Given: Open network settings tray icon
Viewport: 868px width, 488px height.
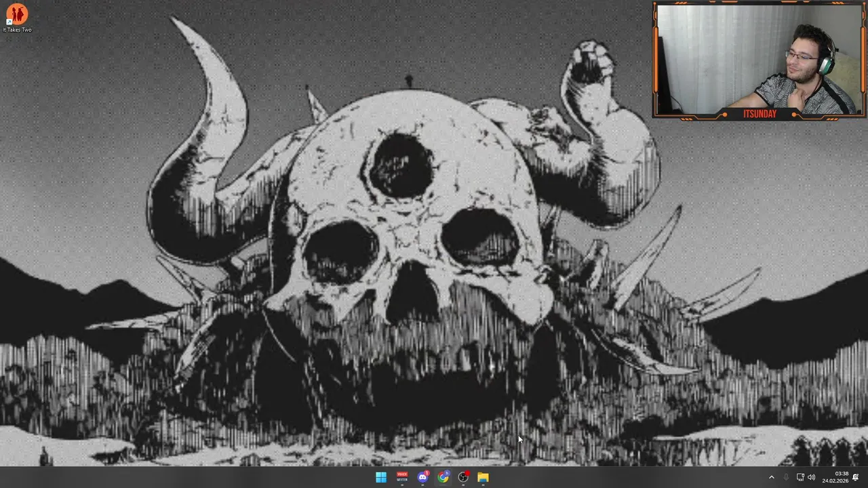Looking at the screenshot, I should (x=800, y=477).
